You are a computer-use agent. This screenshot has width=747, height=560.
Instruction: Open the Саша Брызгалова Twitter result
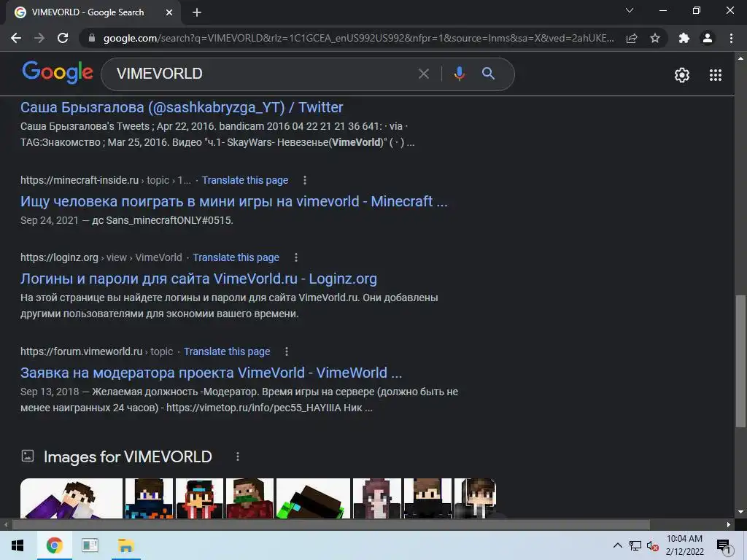pos(182,107)
